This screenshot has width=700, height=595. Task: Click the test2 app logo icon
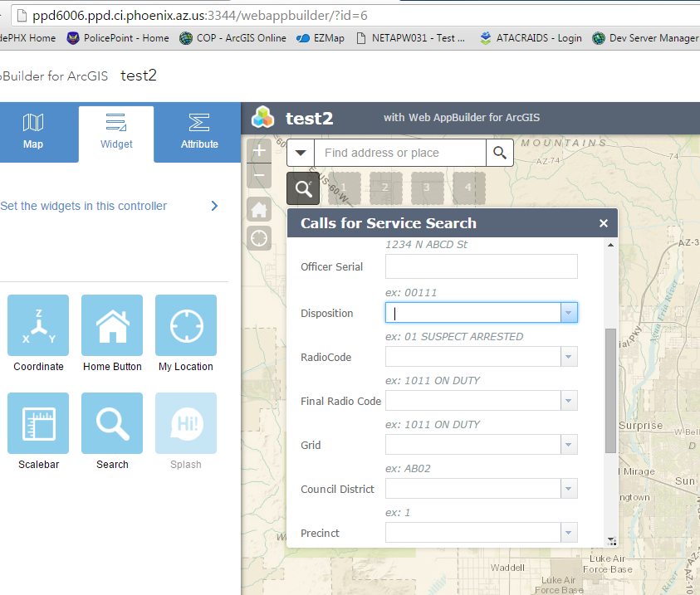click(x=263, y=118)
